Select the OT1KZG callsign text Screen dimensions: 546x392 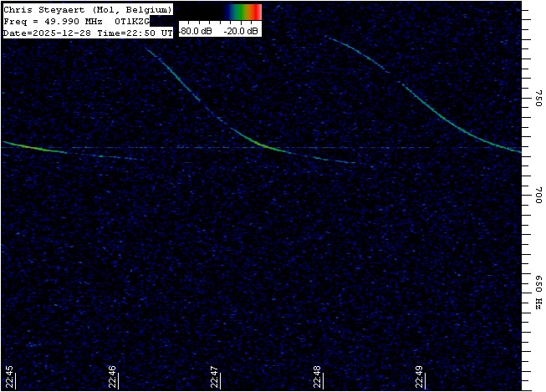click(132, 21)
